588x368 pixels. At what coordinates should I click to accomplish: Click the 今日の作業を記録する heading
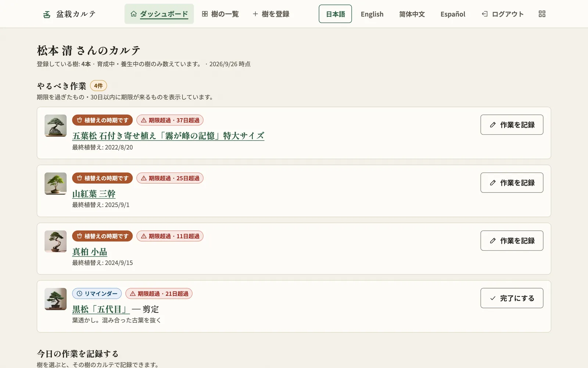pos(78,354)
